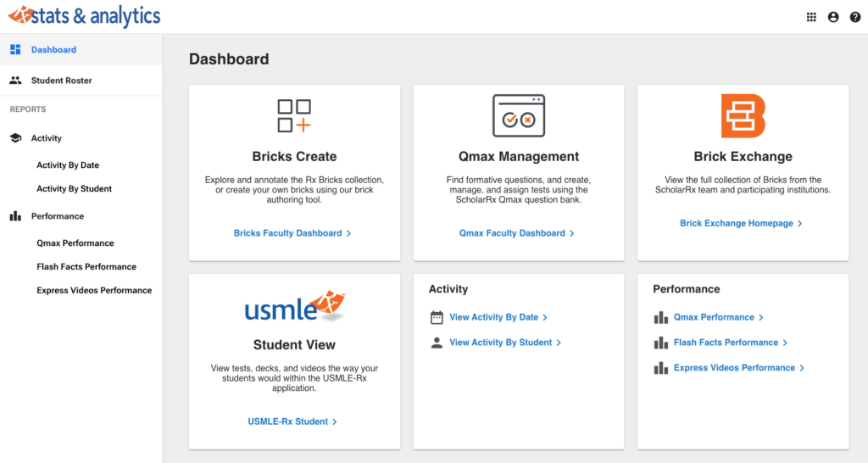Open the apps grid icon
Screen dimensions: 868x463
coord(811,17)
